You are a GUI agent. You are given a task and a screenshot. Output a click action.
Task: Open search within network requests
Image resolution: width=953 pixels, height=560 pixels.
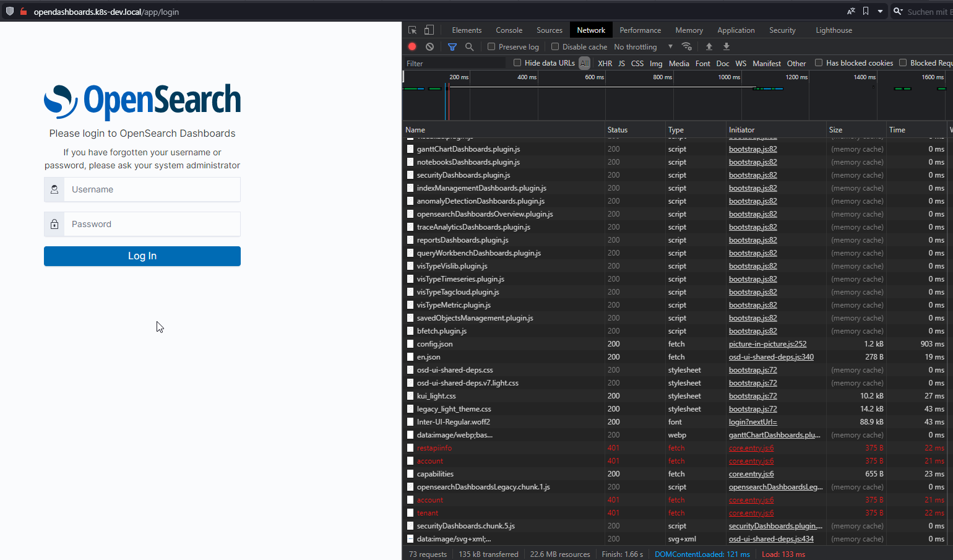click(x=469, y=46)
